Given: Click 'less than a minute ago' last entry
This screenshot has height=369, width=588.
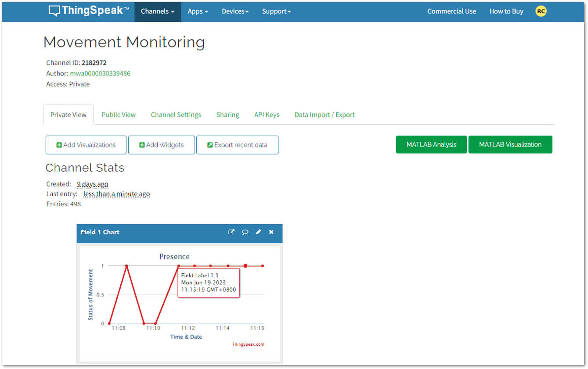Looking at the screenshot, I should click(x=117, y=193).
